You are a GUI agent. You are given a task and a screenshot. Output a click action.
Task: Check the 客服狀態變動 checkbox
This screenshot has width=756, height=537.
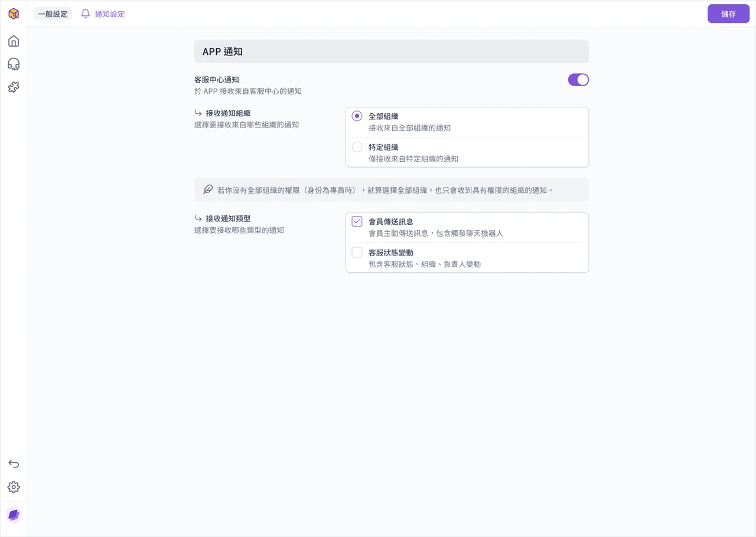coord(357,252)
